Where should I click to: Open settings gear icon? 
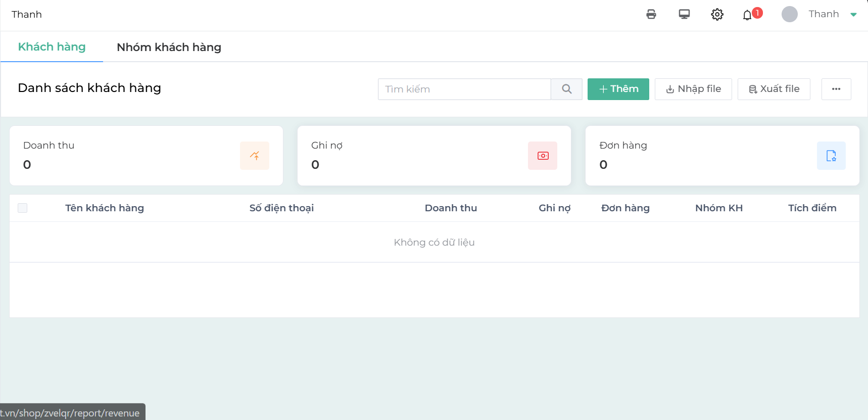pyautogui.click(x=717, y=14)
